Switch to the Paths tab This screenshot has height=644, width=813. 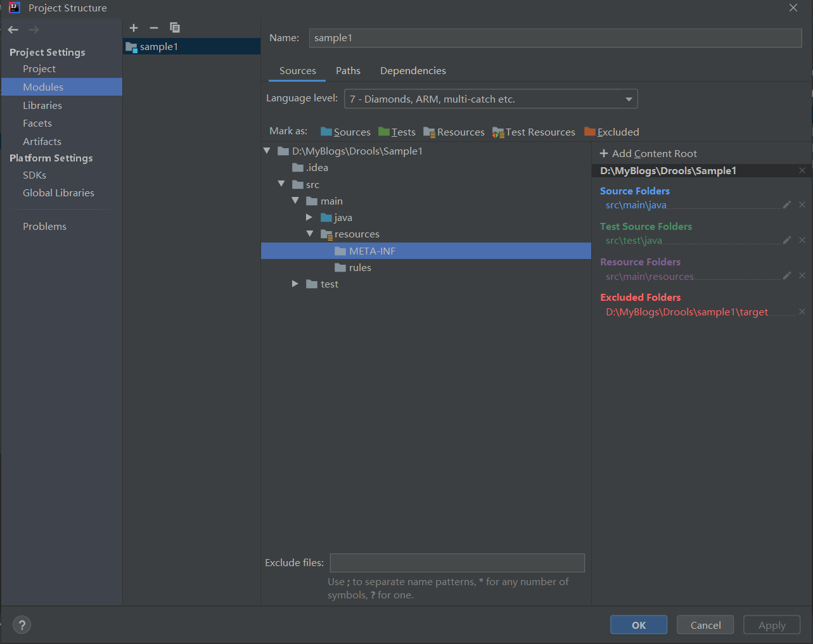348,71
